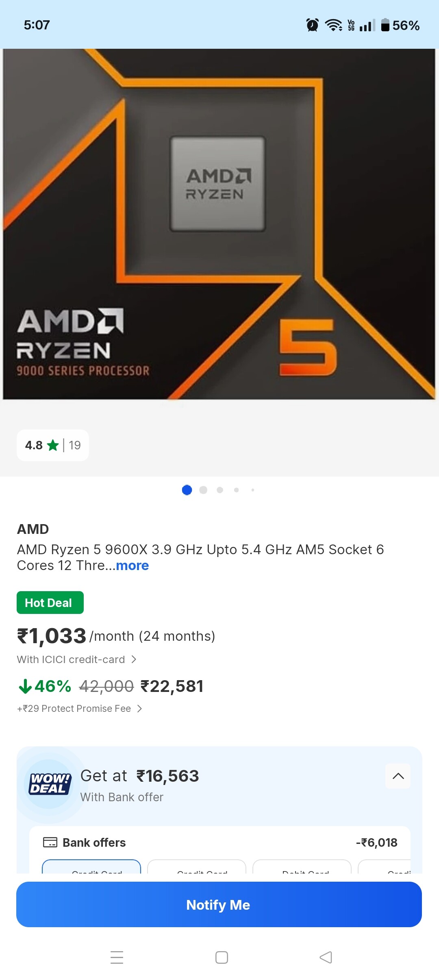Tap the Android home navigation icon
This screenshot has width=439, height=980.
(x=222, y=957)
